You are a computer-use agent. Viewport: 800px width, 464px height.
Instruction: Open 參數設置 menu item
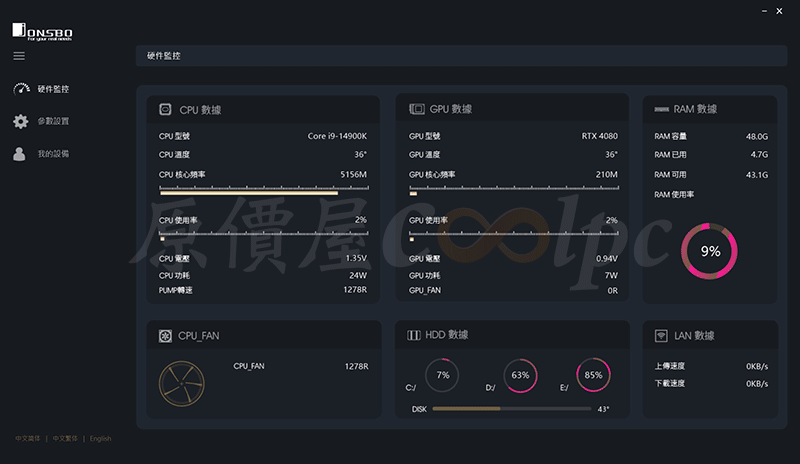click(53, 121)
